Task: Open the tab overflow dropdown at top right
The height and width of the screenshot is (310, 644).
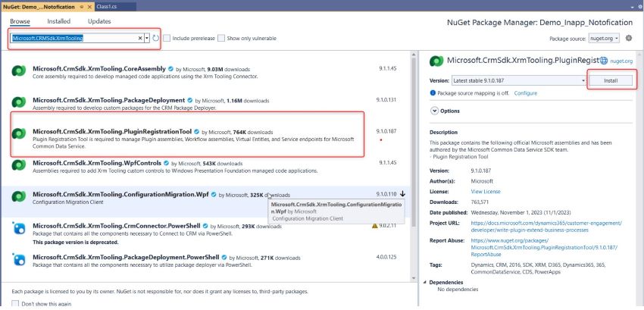Action: (633, 7)
